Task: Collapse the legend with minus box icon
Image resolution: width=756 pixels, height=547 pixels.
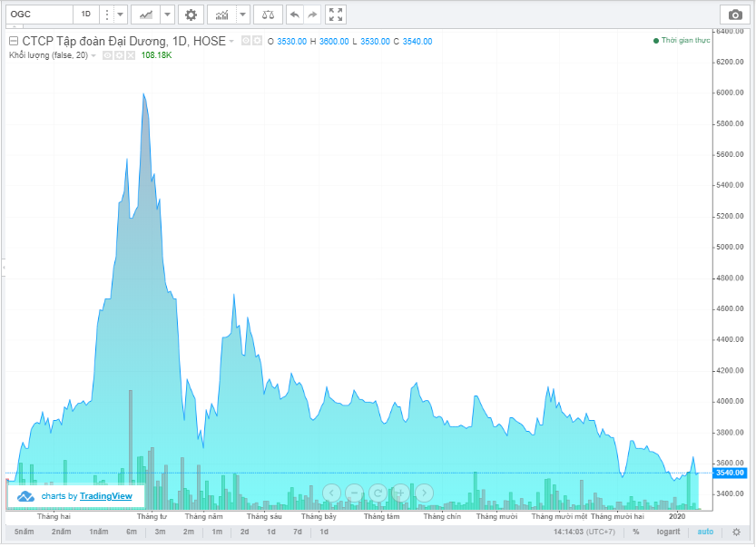Action: click(14, 41)
